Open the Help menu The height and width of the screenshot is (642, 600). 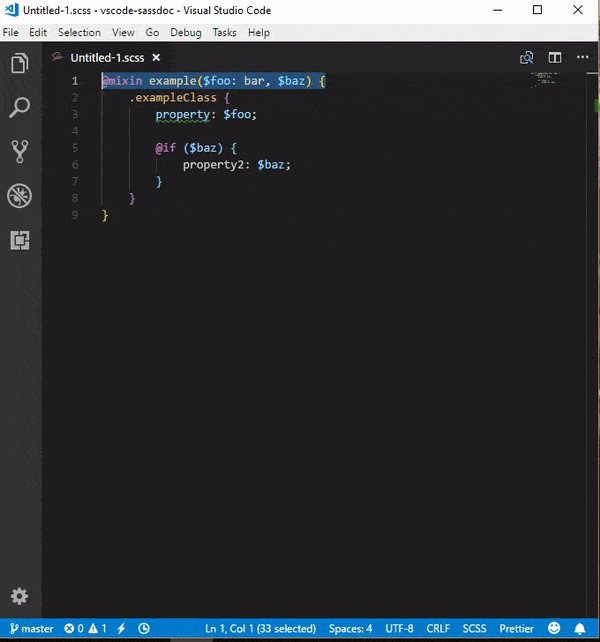click(259, 32)
